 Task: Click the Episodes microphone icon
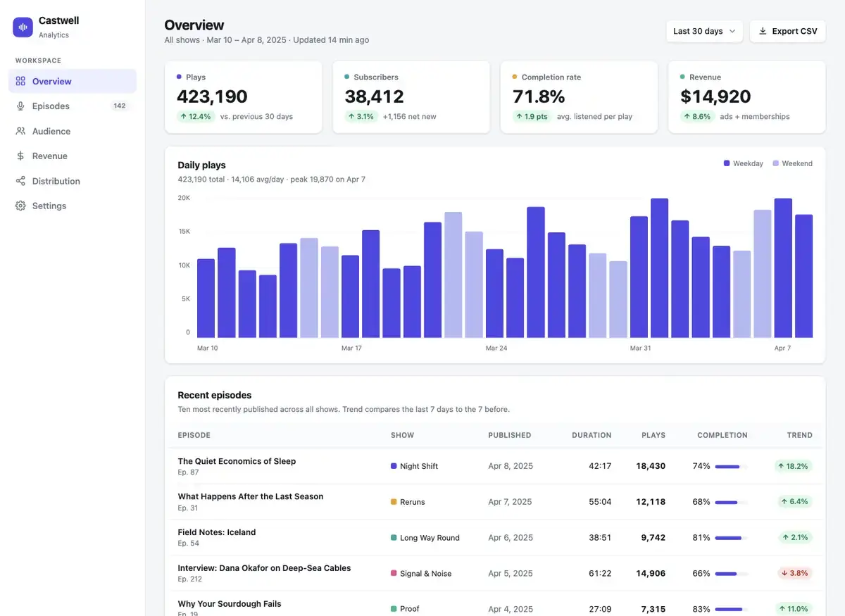click(20, 106)
